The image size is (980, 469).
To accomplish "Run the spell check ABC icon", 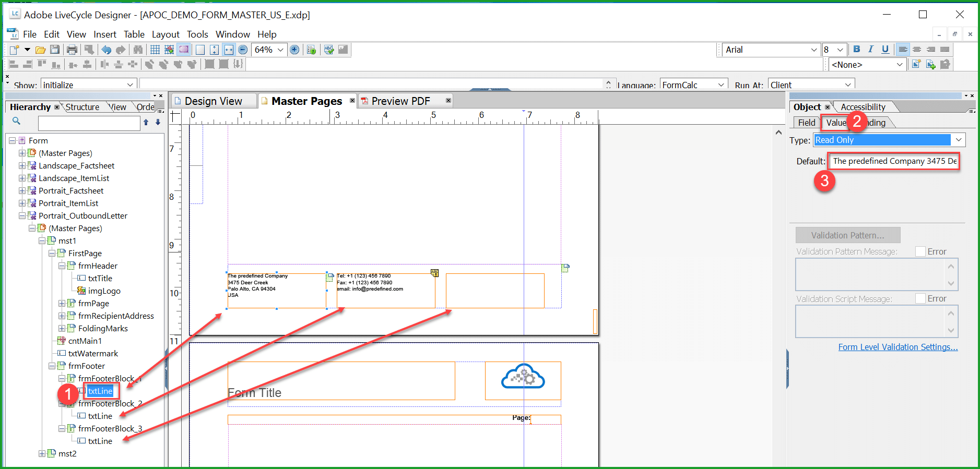I will 328,50.
